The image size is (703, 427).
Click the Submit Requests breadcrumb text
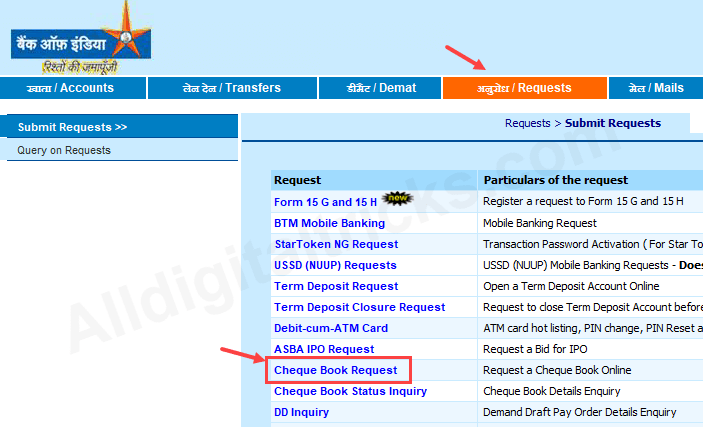click(x=612, y=123)
